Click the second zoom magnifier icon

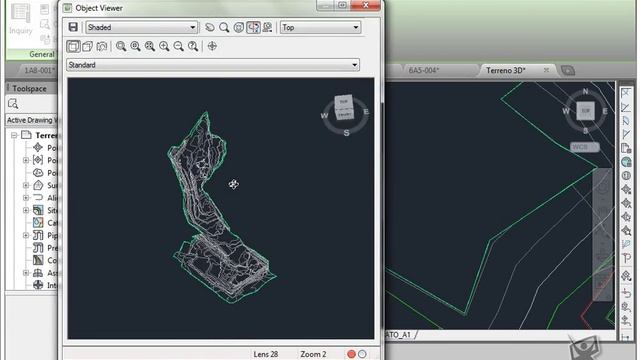[135, 46]
